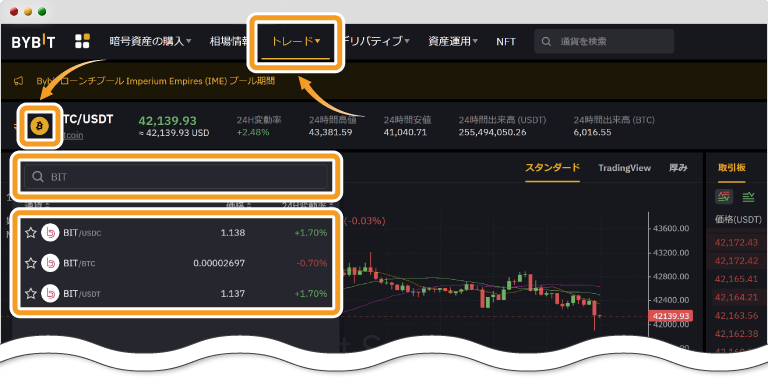Click the 価格(USDT) column header

click(739, 219)
